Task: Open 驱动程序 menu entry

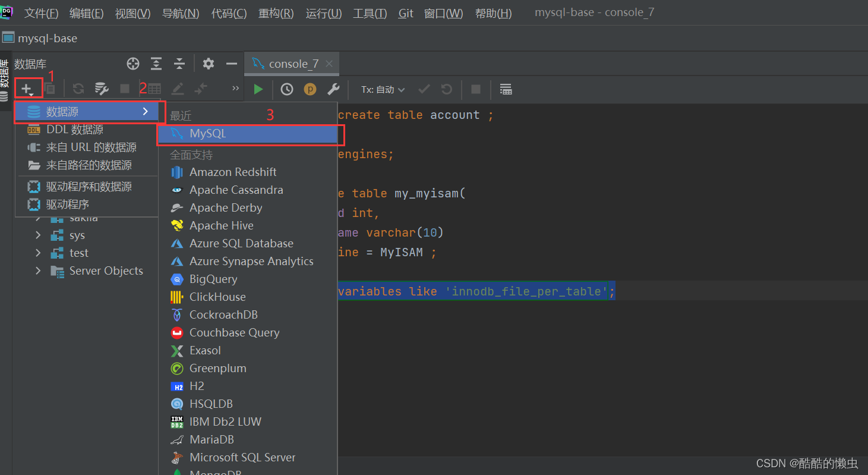Action: (87, 205)
